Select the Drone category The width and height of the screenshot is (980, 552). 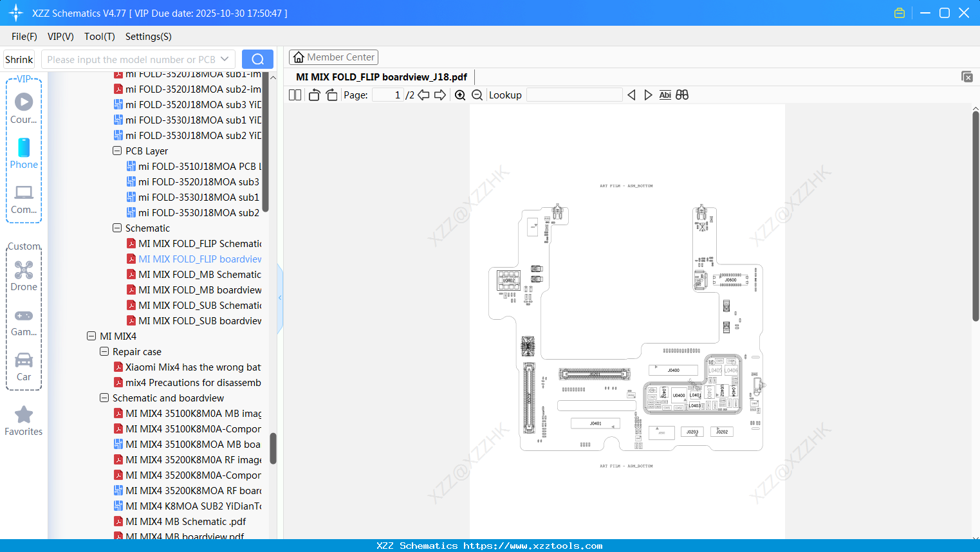(24, 276)
